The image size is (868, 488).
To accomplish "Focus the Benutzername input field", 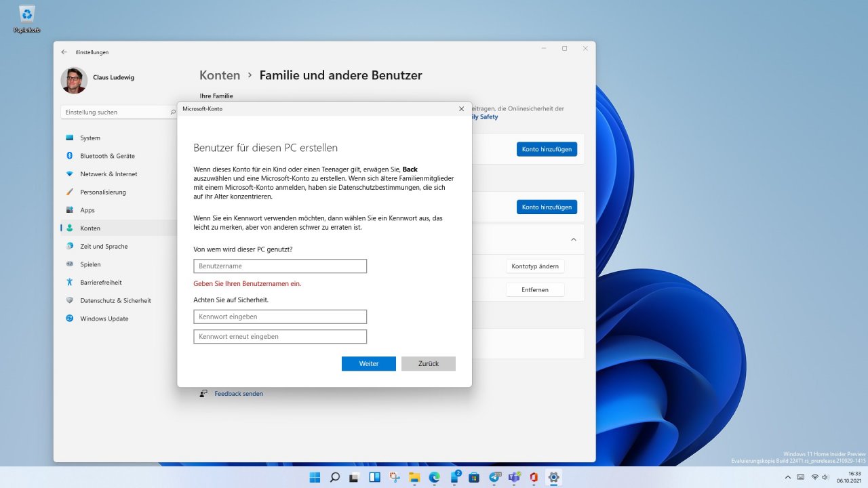I will pyautogui.click(x=280, y=266).
